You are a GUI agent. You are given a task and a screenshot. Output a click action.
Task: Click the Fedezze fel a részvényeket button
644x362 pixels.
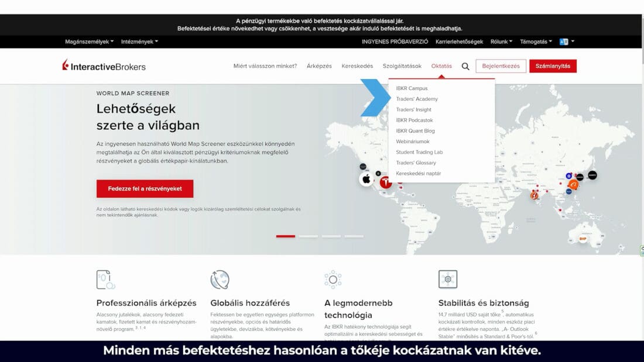coord(145,189)
